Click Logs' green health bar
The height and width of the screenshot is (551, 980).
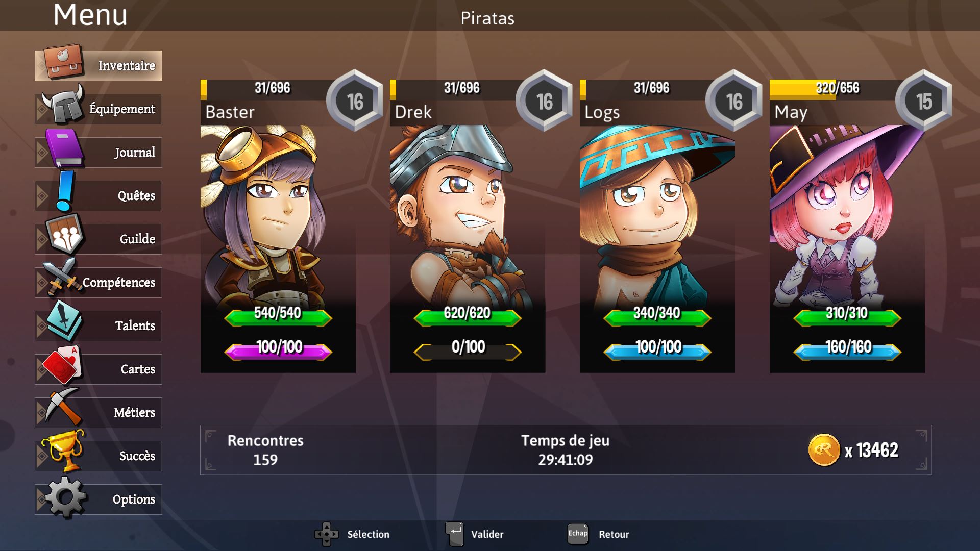pos(657,317)
